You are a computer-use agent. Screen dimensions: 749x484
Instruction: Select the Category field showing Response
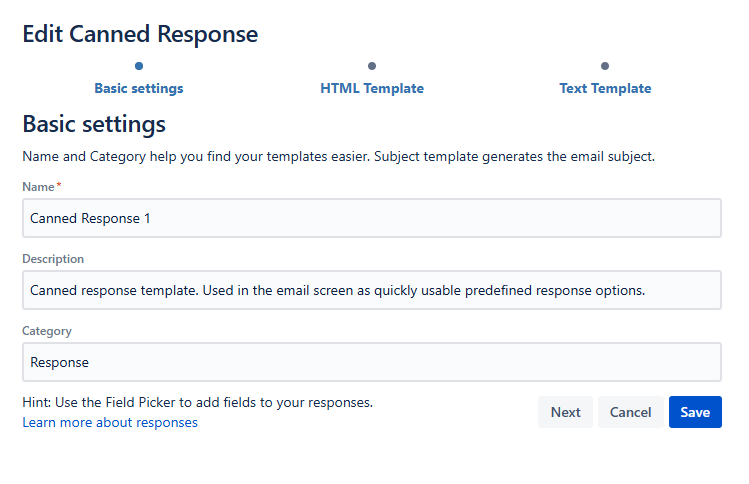[x=372, y=362]
